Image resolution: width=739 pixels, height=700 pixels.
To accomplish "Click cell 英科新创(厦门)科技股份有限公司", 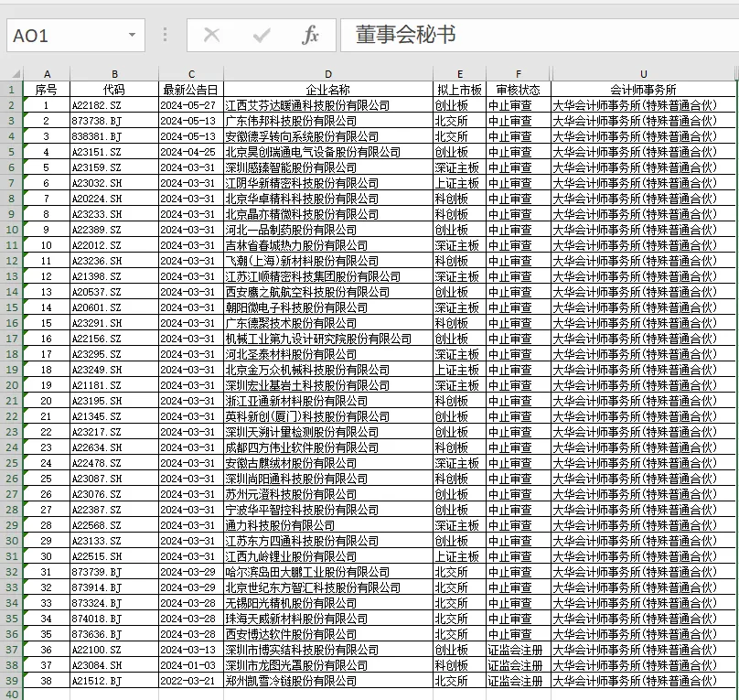I will pos(328,416).
